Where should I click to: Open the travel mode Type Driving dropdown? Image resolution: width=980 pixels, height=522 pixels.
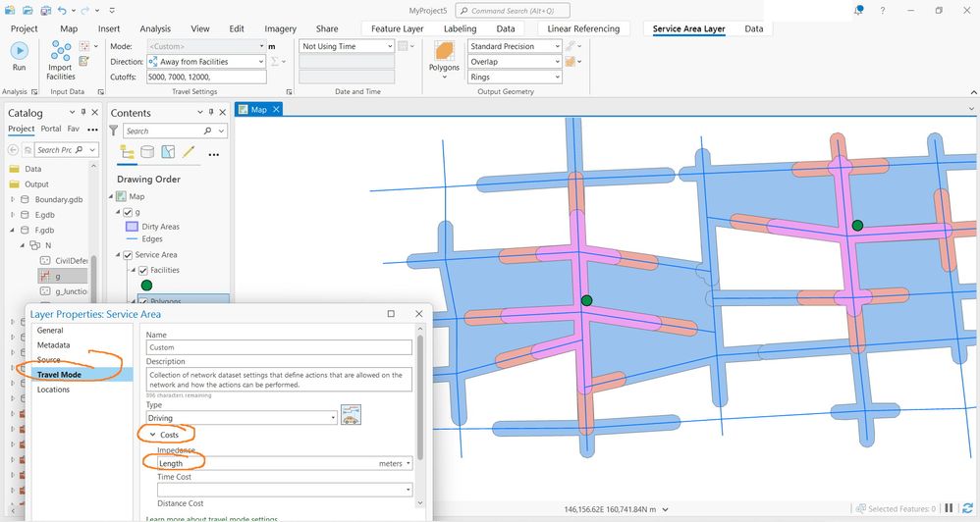[x=242, y=418]
